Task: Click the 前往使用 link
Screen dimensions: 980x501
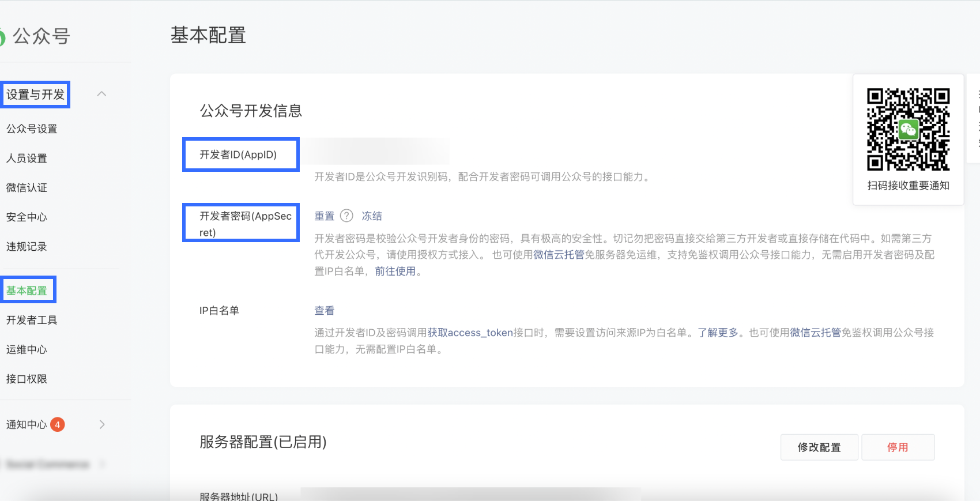Action: tap(395, 271)
